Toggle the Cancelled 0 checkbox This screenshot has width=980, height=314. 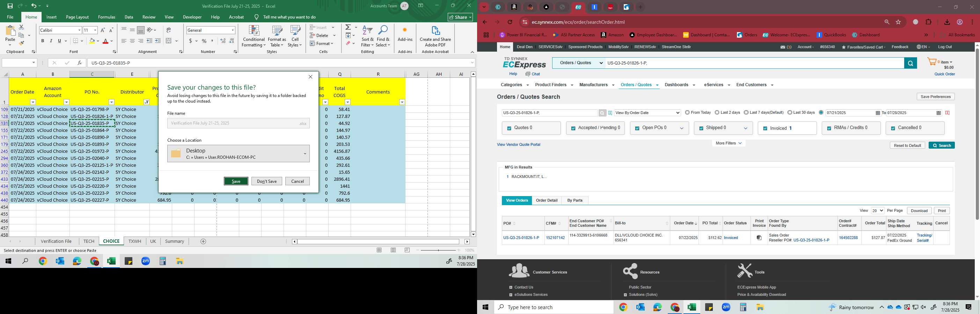pyautogui.click(x=893, y=128)
